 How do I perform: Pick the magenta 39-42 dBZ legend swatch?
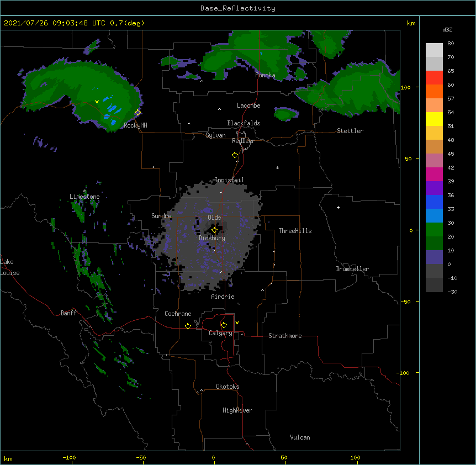pyautogui.click(x=434, y=175)
